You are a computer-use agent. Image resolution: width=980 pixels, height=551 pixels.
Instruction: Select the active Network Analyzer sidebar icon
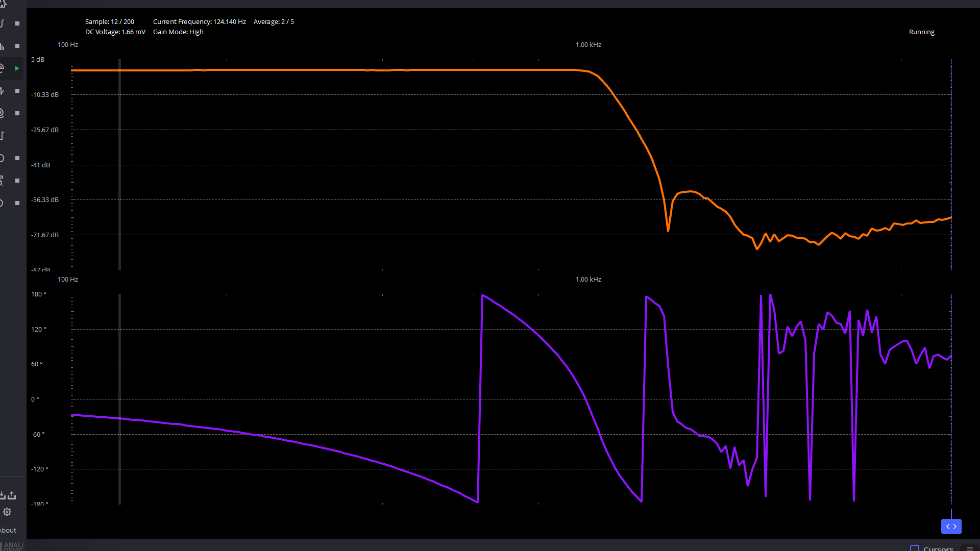[x=3, y=68]
